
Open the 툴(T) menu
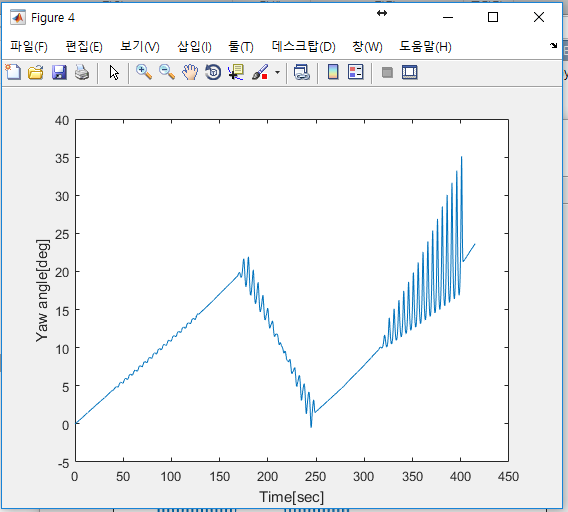click(241, 46)
